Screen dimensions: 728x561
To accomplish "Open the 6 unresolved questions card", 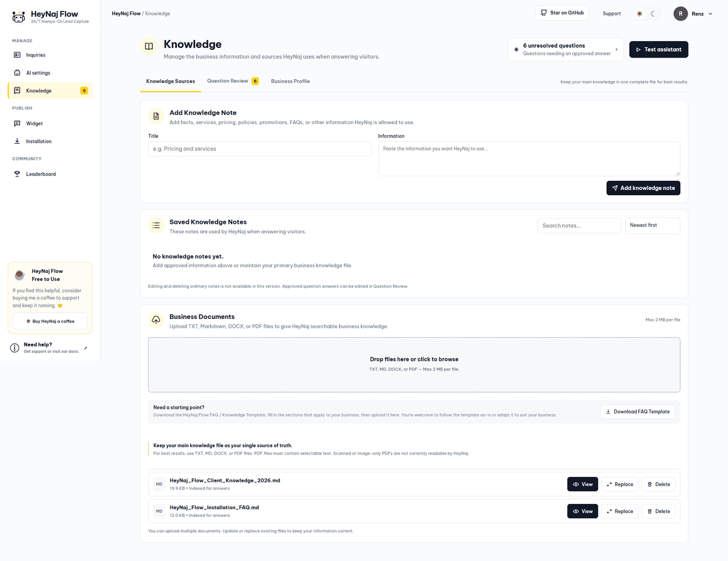I will 565,49.
